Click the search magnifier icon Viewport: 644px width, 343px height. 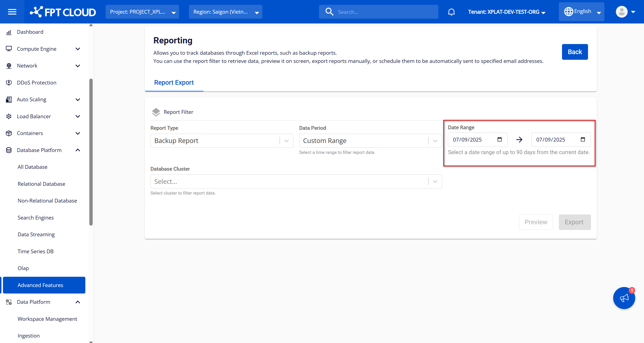click(329, 12)
